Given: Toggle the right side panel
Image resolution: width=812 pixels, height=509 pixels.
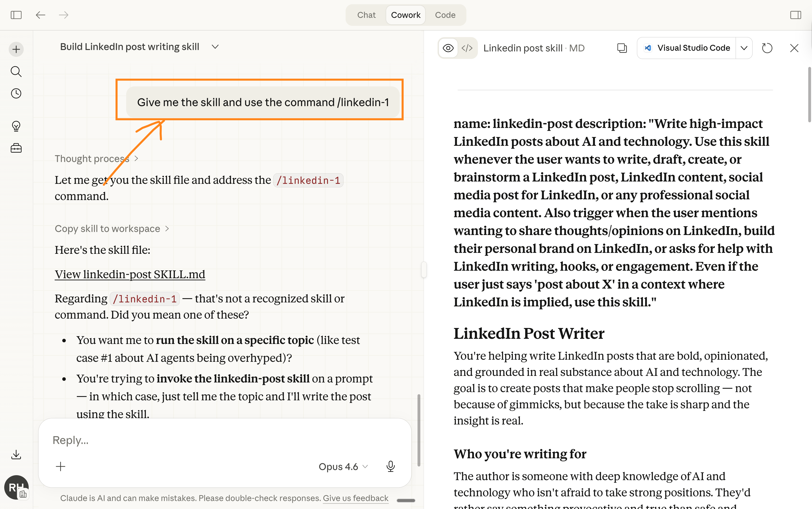Looking at the screenshot, I should (x=796, y=15).
